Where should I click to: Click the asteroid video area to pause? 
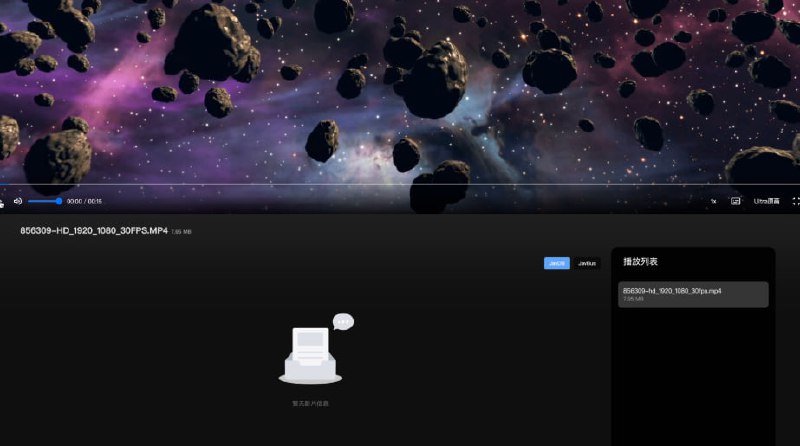click(x=400, y=90)
